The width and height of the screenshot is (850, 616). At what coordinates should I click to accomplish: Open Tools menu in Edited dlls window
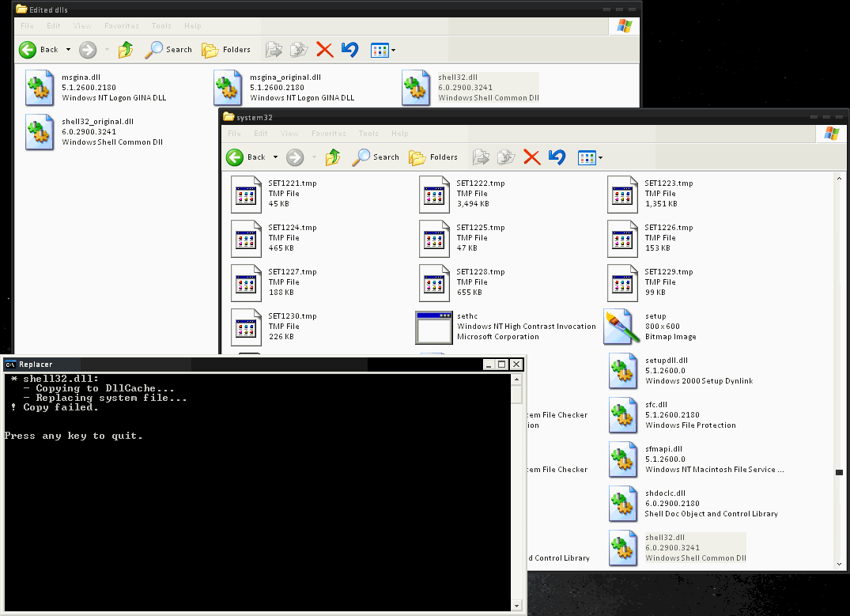pyautogui.click(x=161, y=25)
